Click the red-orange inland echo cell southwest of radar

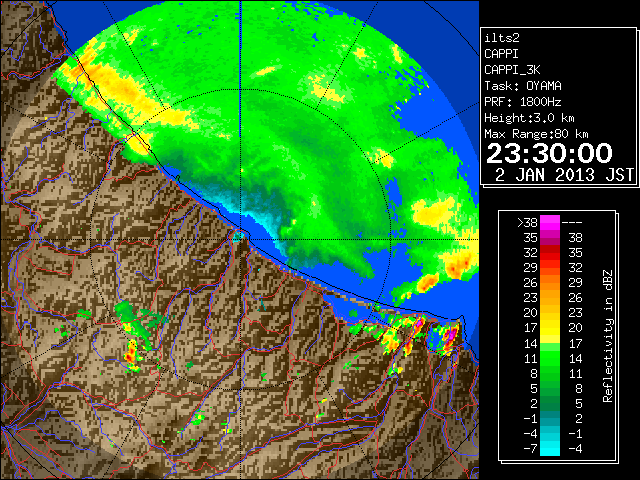coord(131,354)
